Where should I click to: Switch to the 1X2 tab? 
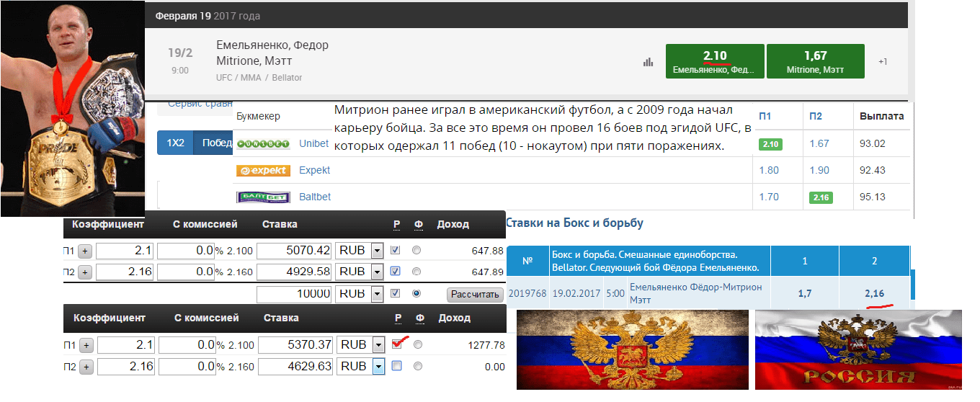click(175, 143)
